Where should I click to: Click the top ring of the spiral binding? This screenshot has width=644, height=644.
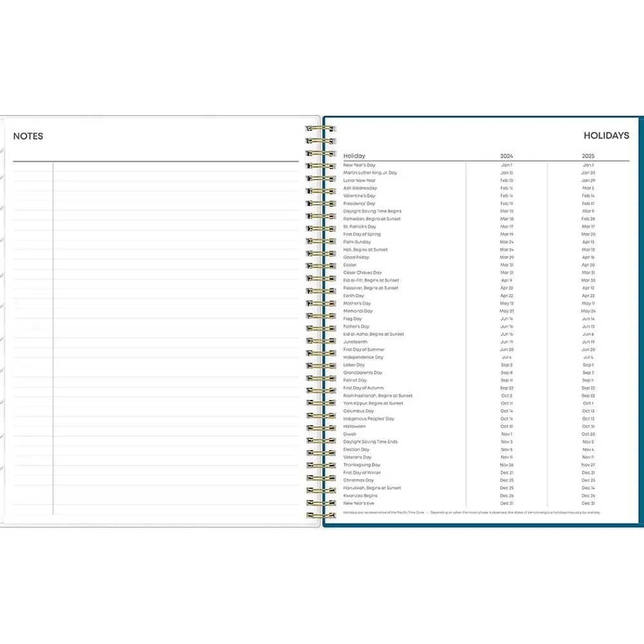(x=320, y=129)
